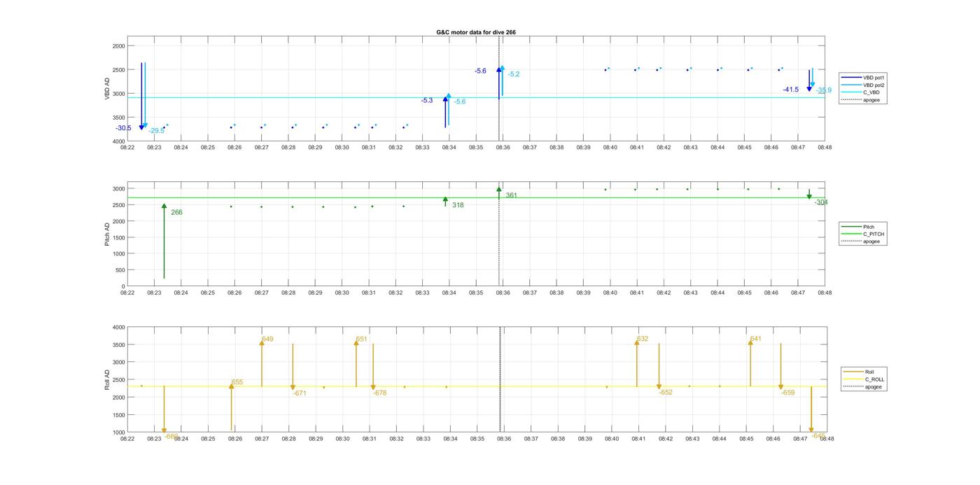Click the Roll plot's "4000" y-axis tick
This screenshot has width=980, height=485.
119,328
